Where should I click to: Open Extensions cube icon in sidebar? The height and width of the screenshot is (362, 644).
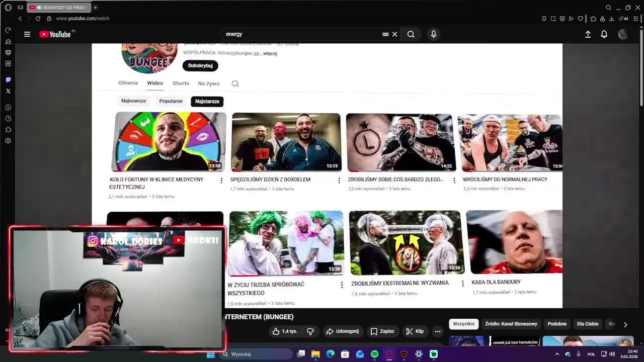tap(8, 130)
